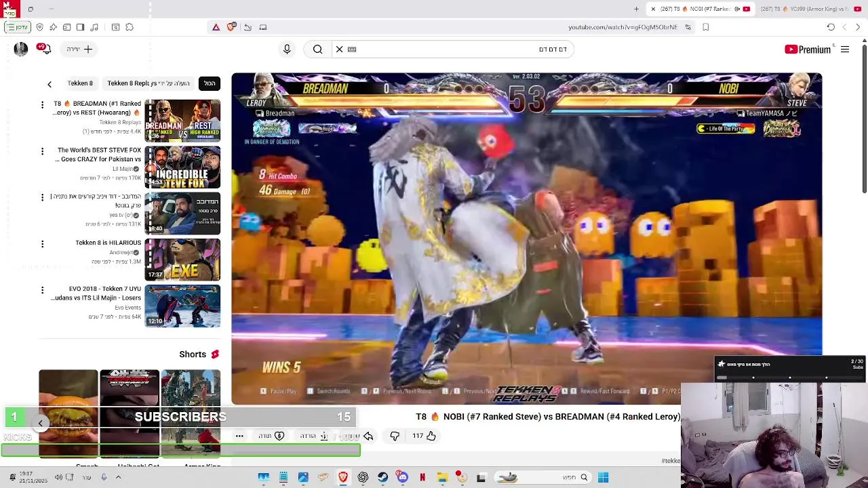Image resolution: width=868 pixels, height=488 pixels.
Task: Open INCREDIBLE STEVE FOX thumbnail
Action: 182,167
